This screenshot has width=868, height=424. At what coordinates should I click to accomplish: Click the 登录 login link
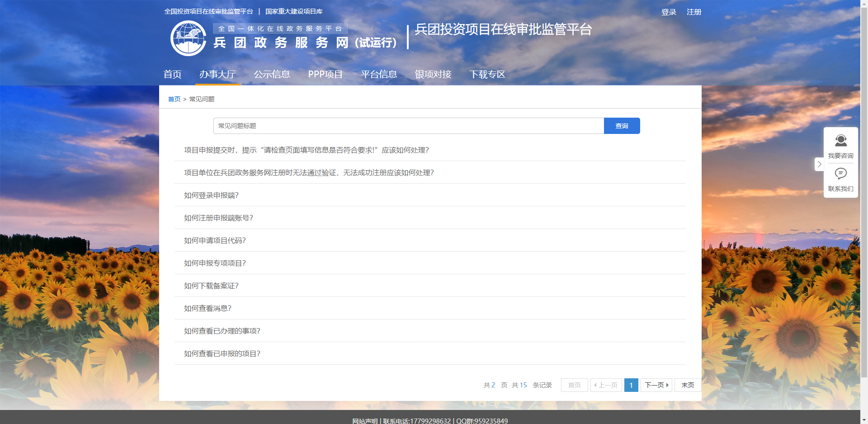669,12
